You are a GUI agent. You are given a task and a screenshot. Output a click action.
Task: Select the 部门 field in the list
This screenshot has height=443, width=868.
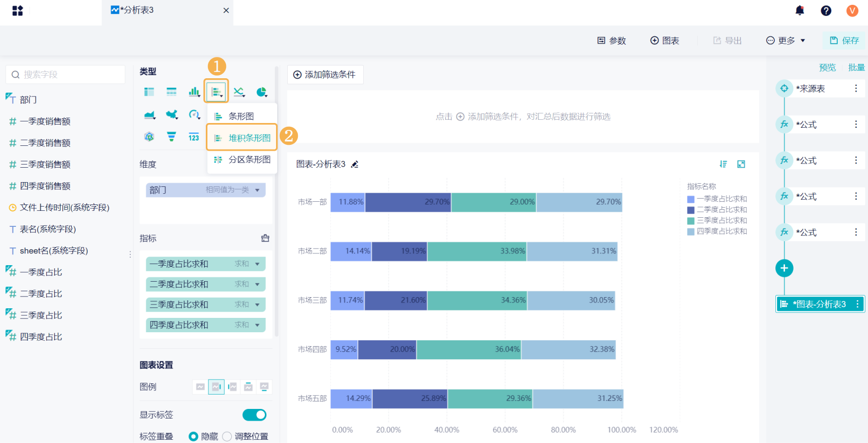point(28,100)
